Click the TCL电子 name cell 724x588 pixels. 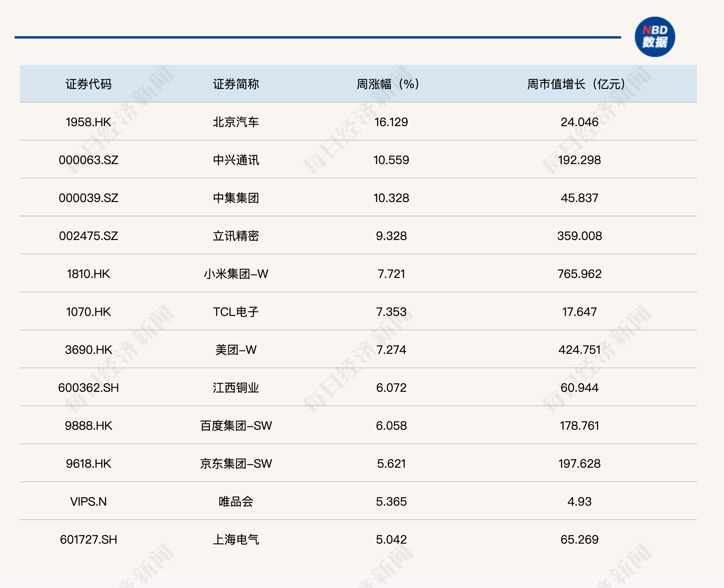point(236,312)
